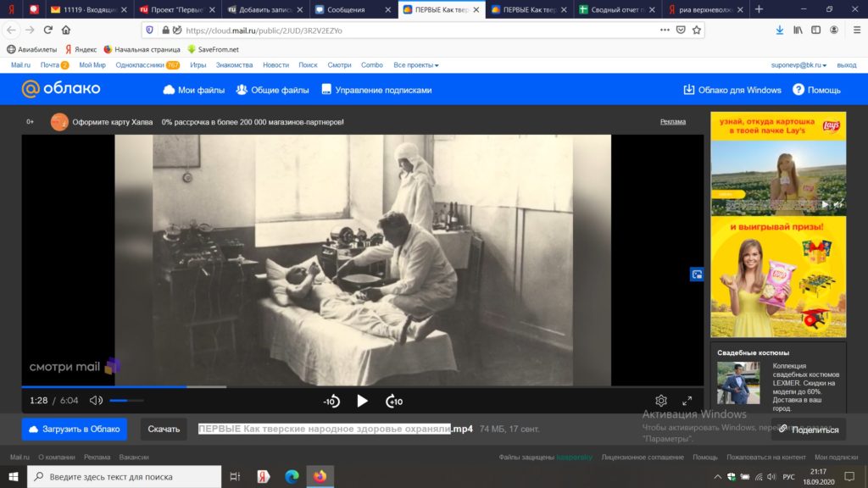Open the Все проекты dropdown
Screen dimensions: 868x488
pyautogui.click(x=413, y=64)
